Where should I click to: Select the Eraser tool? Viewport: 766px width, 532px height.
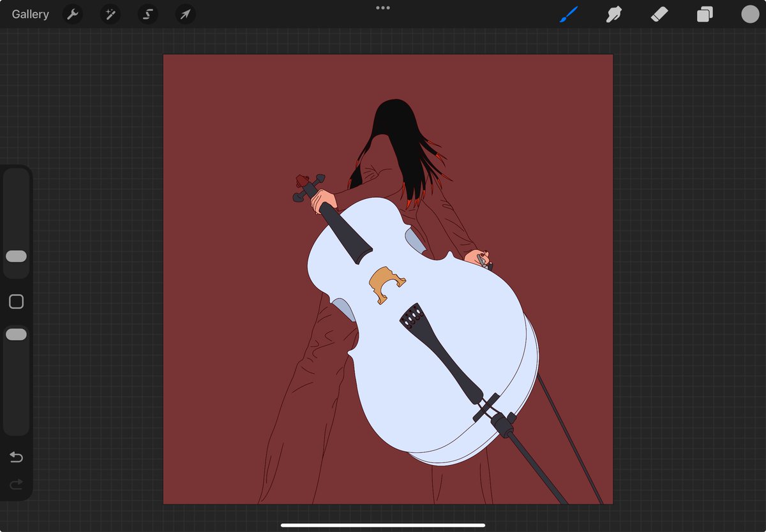(659, 14)
